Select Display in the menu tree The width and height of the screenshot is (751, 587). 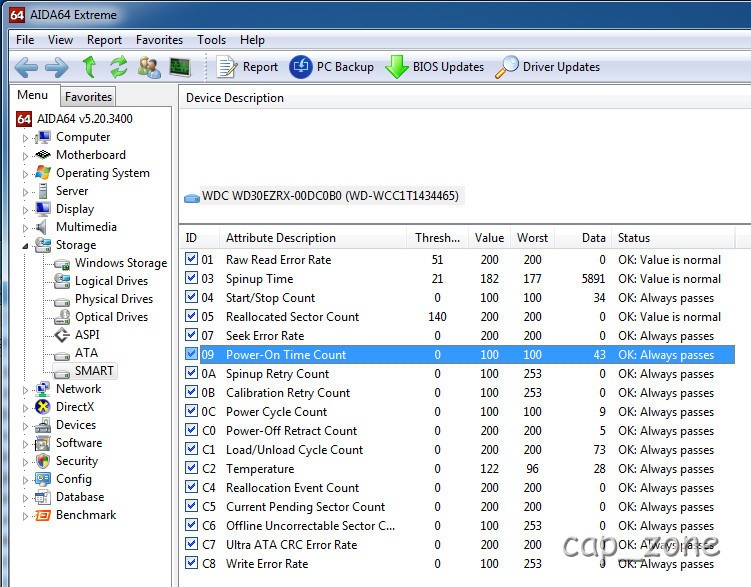[75, 209]
